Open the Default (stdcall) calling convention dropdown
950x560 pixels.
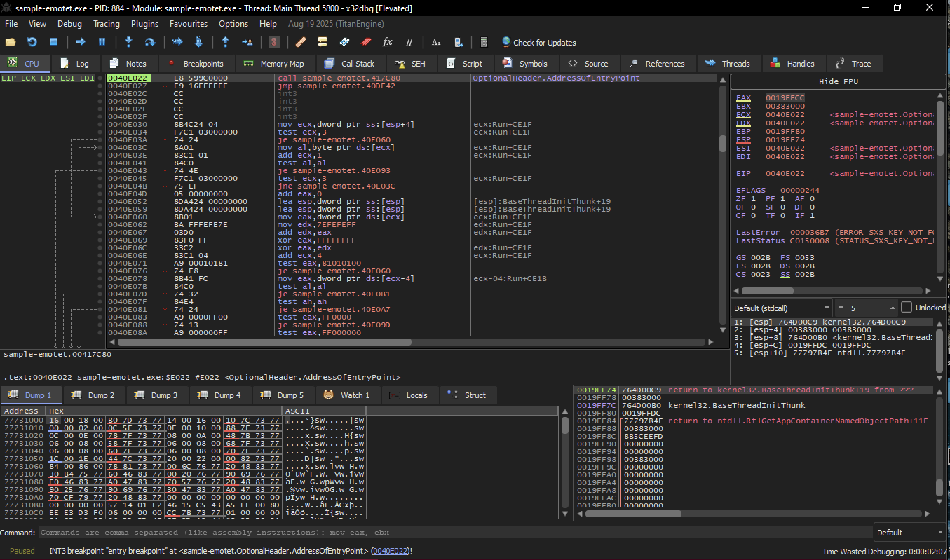click(781, 308)
